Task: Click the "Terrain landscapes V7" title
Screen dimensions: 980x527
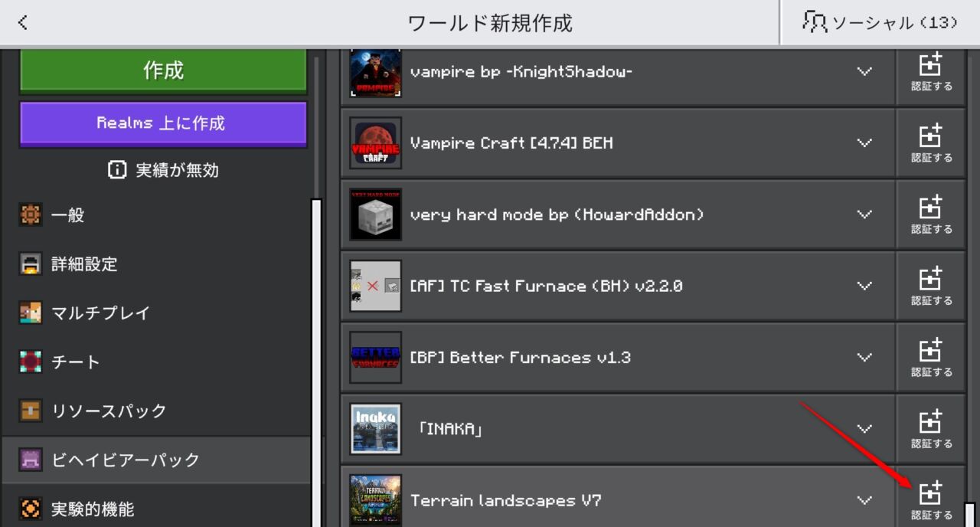Action: [x=506, y=500]
